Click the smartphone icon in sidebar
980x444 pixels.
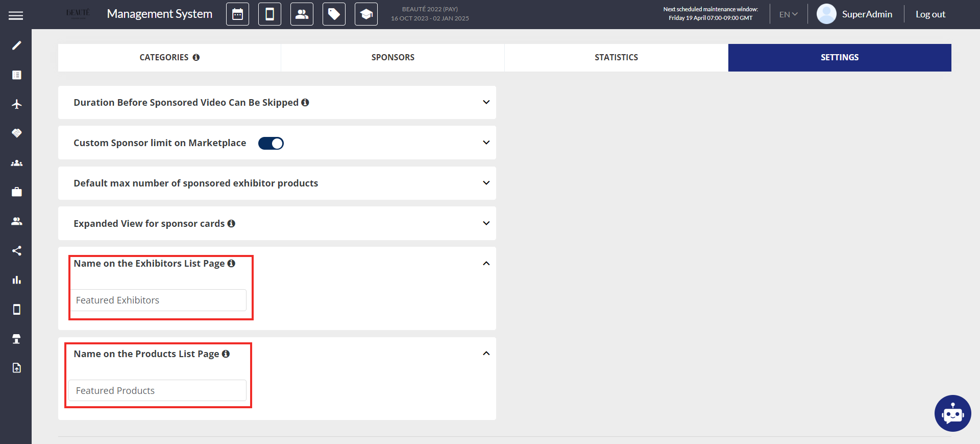click(17, 310)
